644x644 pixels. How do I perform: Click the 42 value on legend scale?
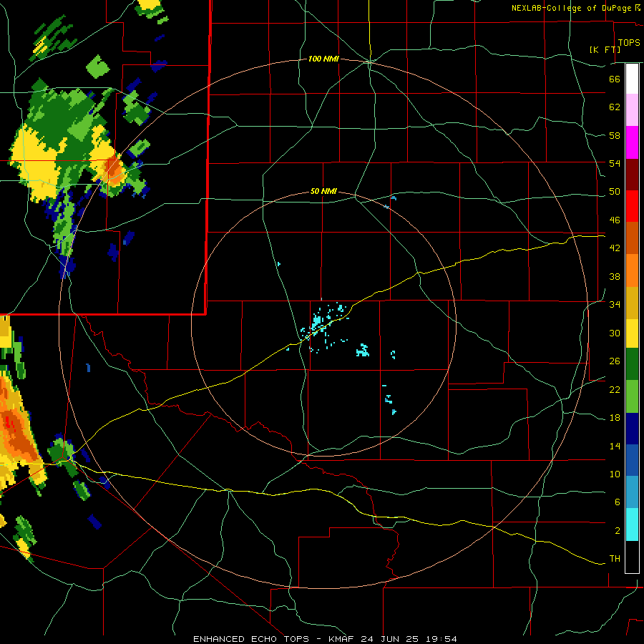(x=615, y=248)
